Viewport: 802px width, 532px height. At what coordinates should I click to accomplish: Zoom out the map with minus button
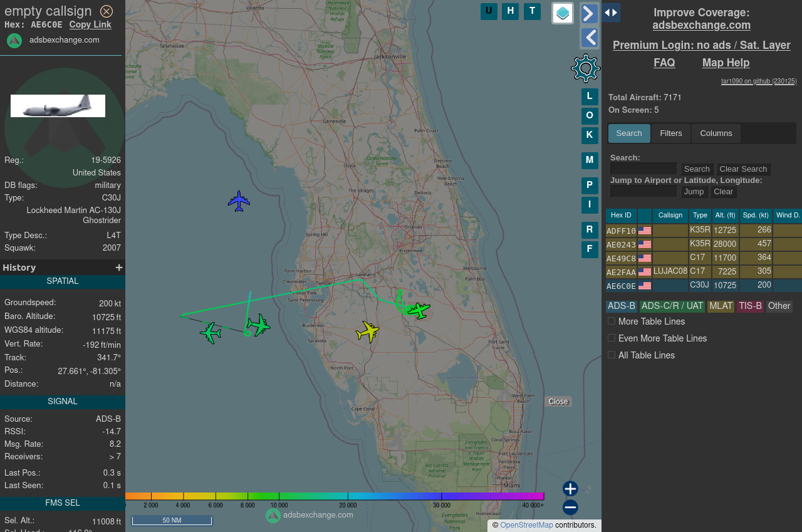[x=570, y=508]
